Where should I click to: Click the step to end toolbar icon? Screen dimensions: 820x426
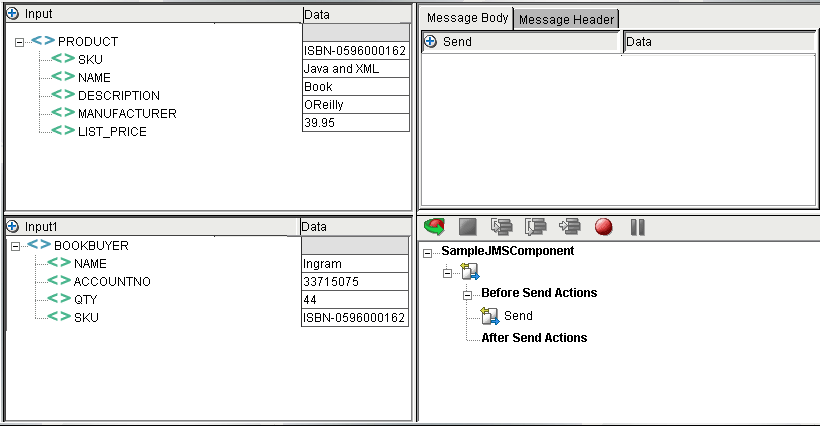570,227
